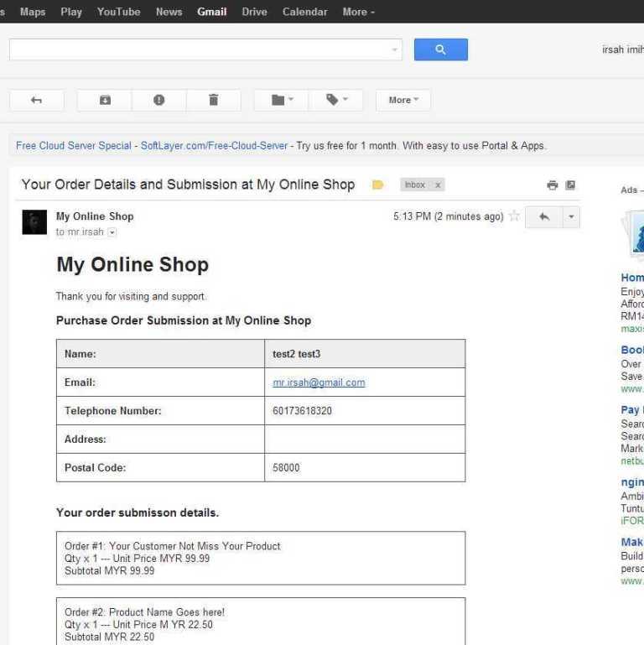Print the email conversation
This screenshot has height=645, width=644.
click(x=553, y=185)
